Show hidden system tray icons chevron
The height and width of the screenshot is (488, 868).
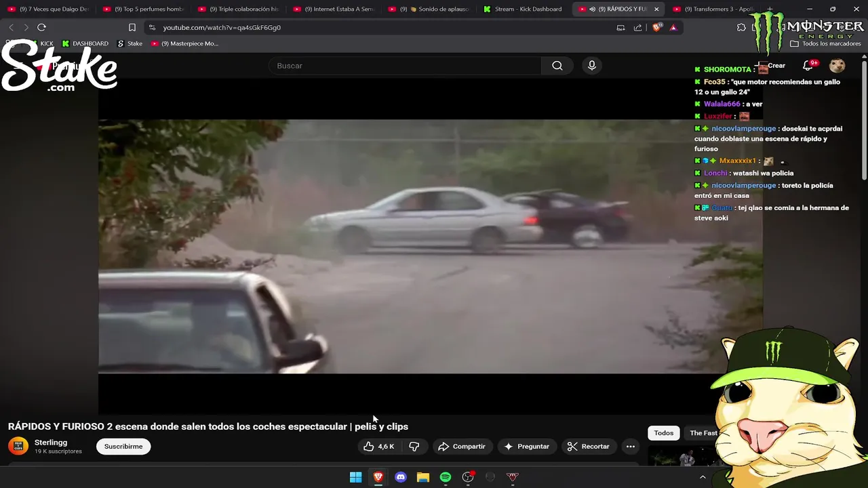(703, 477)
